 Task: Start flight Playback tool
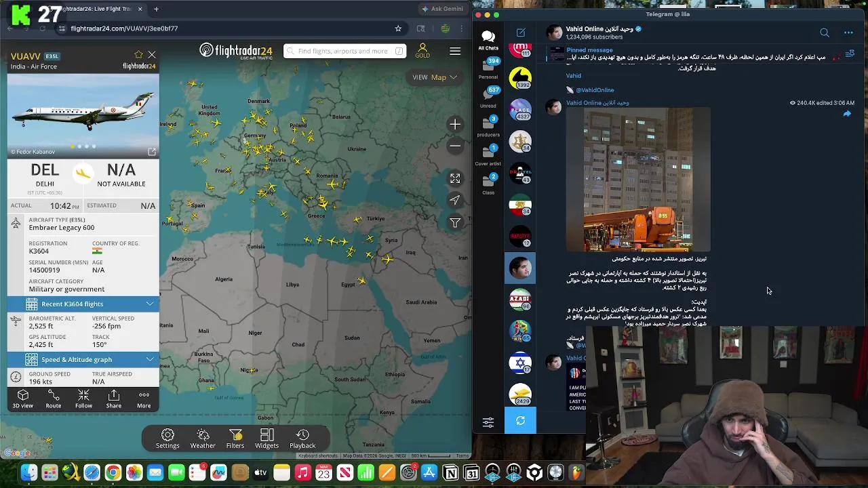(x=302, y=439)
